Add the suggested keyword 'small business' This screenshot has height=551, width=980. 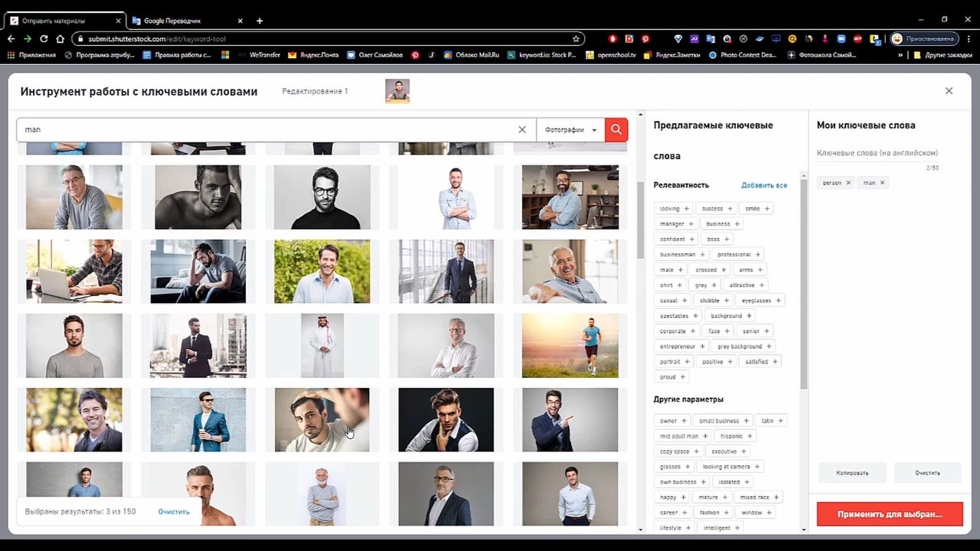pyautogui.click(x=724, y=421)
